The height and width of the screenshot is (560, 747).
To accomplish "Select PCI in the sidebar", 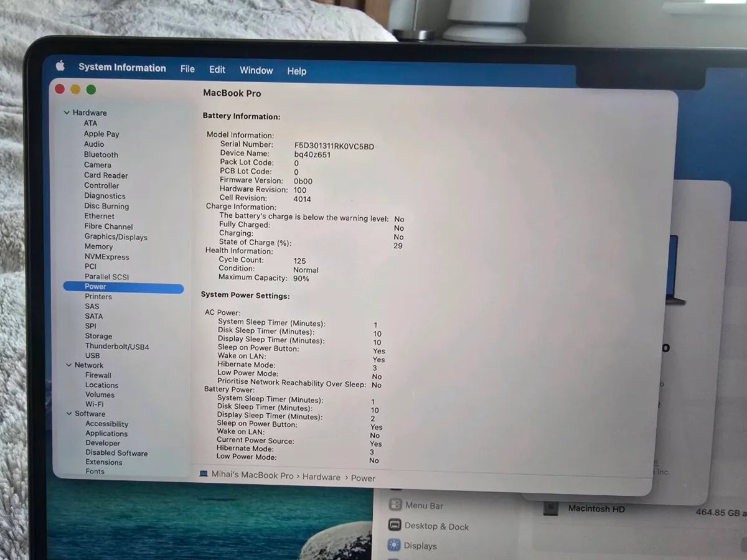I will click(90, 266).
